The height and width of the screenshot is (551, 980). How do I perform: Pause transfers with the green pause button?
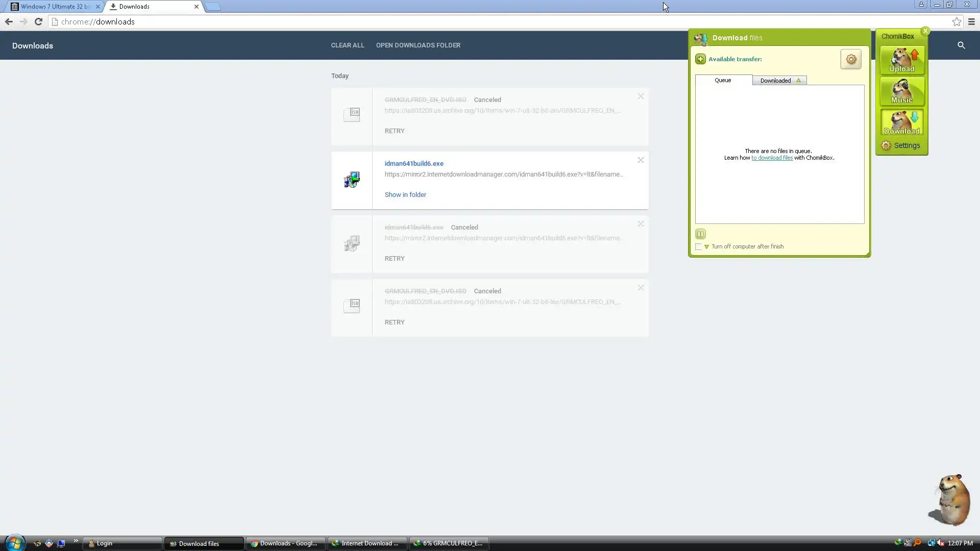pyautogui.click(x=700, y=234)
